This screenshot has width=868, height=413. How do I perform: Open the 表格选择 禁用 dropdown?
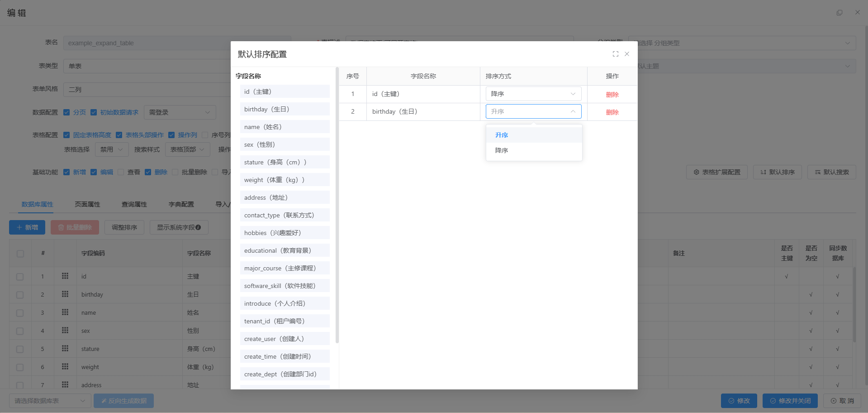click(x=111, y=149)
